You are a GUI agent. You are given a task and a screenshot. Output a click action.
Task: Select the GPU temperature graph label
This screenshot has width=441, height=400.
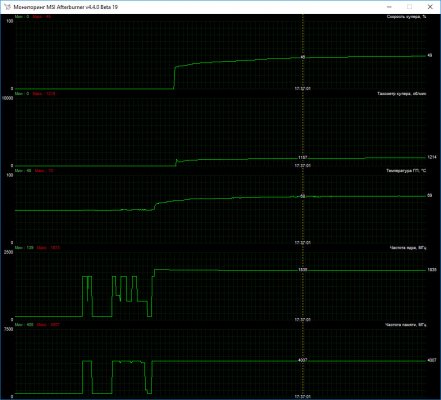406,171
